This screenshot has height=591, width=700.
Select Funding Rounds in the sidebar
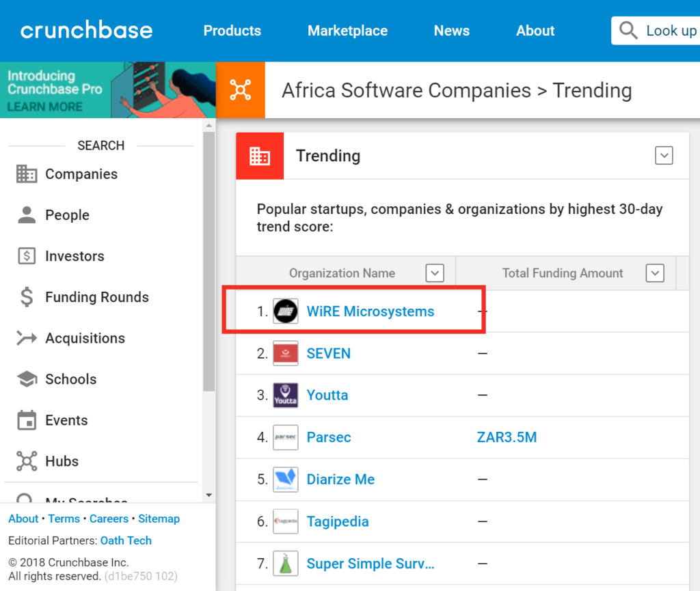coord(97,297)
